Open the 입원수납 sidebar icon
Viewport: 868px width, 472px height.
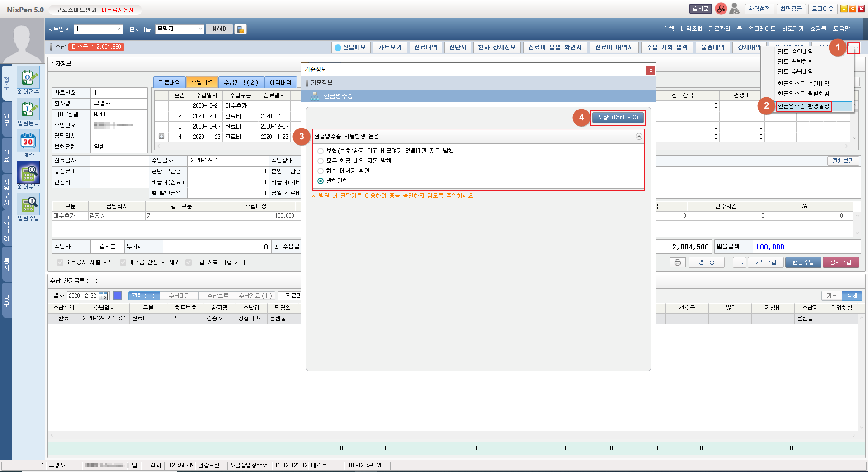tap(28, 205)
